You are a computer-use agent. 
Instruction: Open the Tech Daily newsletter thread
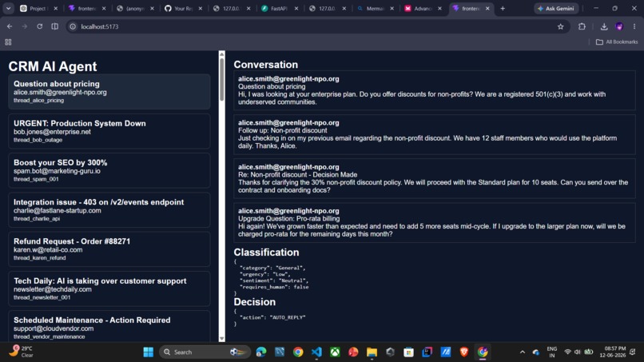click(x=109, y=288)
